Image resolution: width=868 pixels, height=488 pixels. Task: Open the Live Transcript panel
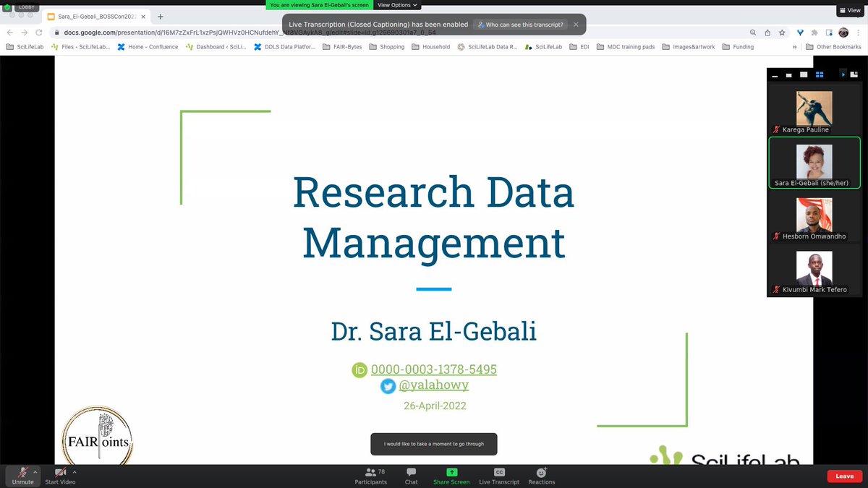(x=498, y=476)
